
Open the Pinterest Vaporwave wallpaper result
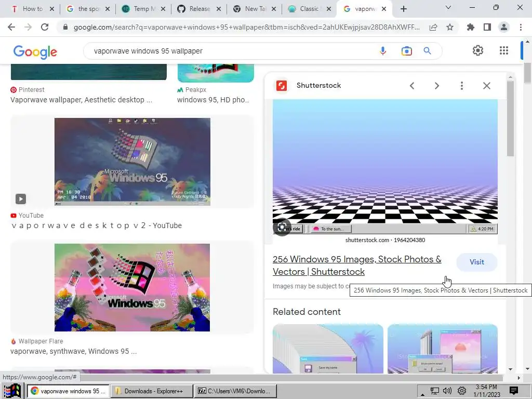[x=81, y=100]
